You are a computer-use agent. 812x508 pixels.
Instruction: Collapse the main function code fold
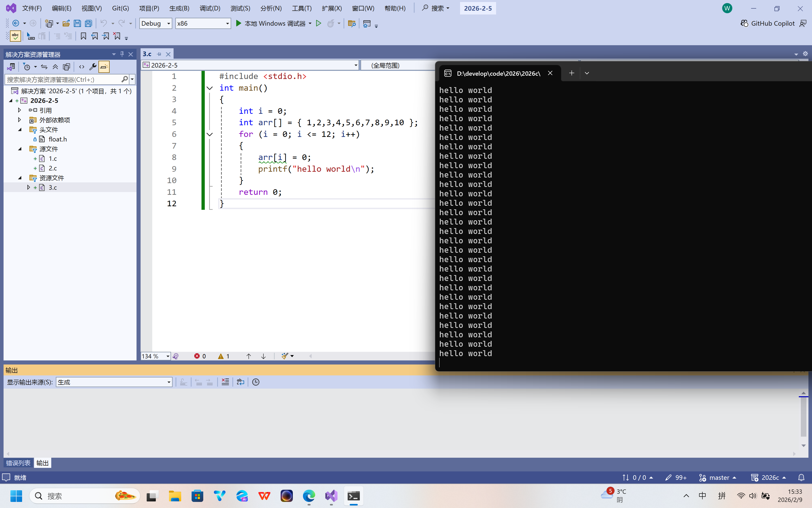210,88
